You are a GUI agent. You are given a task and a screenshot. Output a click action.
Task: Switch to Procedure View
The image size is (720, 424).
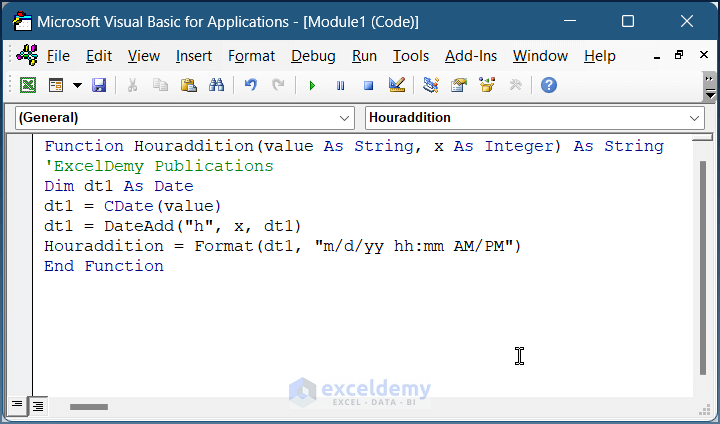(x=17, y=405)
